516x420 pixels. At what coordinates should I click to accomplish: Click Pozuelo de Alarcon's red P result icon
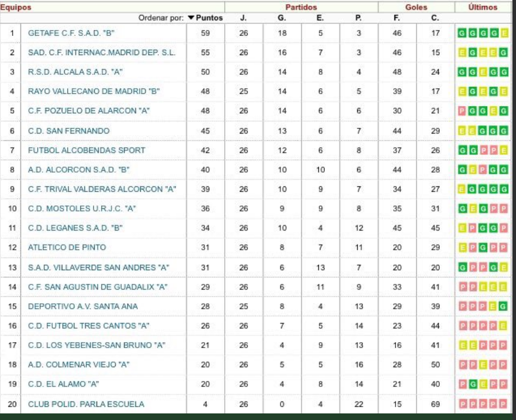click(461, 111)
